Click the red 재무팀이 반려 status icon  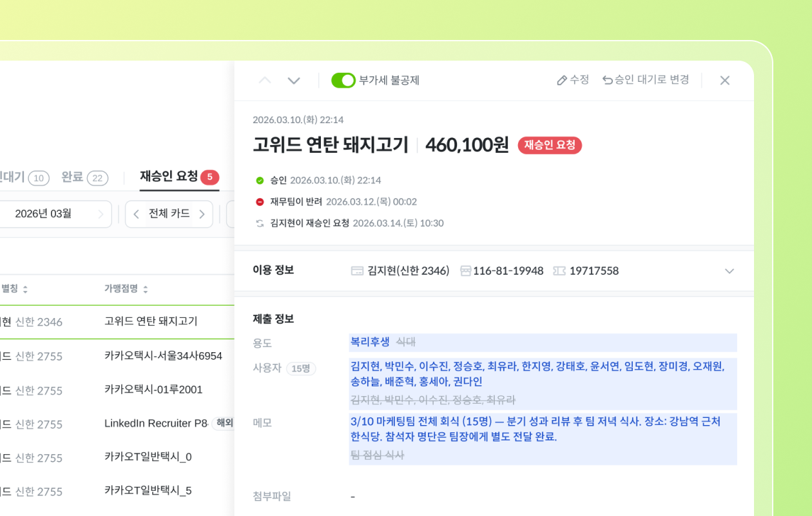[x=260, y=202]
